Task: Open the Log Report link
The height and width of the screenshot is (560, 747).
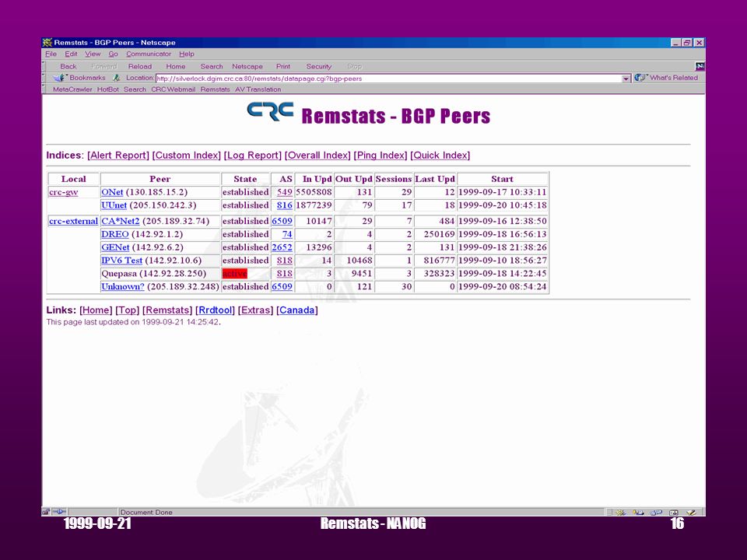Action: [x=252, y=156]
